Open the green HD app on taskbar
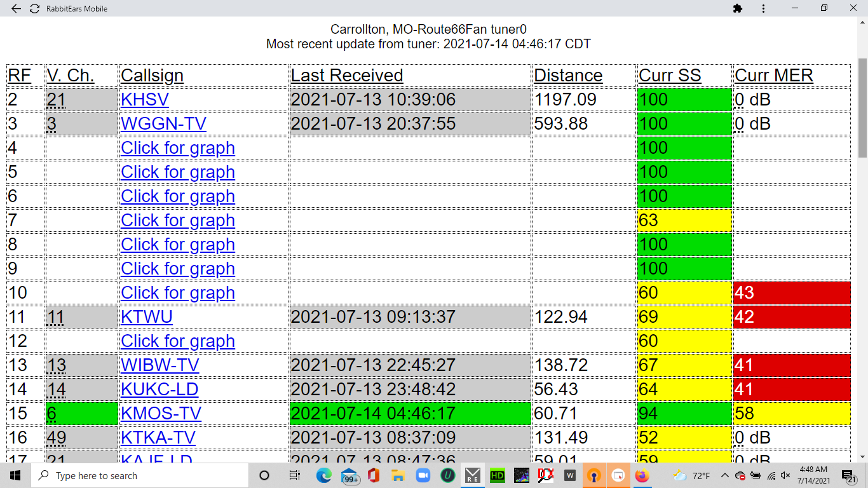This screenshot has height=488, width=868. 497,475
